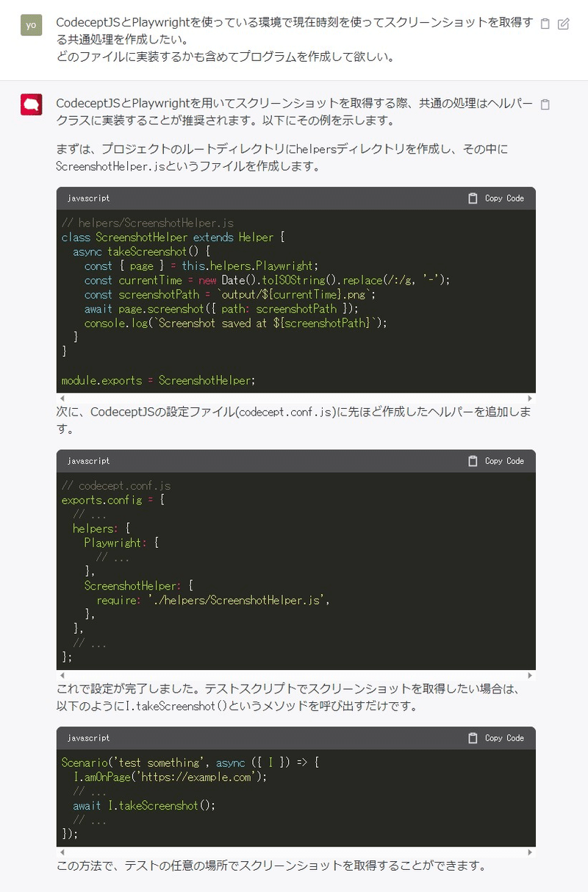The image size is (588, 892).
Task: Copy Code for Scenario test block
Action: tap(496, 738)
